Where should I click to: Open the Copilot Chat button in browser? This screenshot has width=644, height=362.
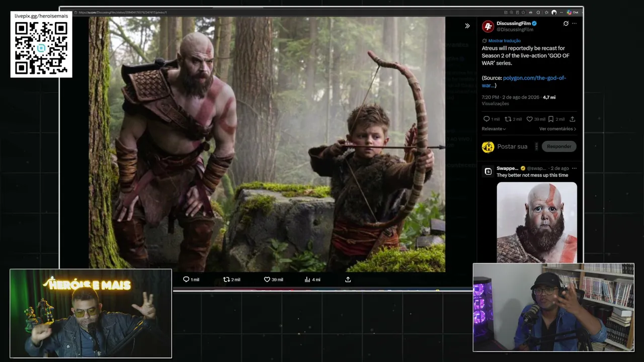point(572,13)
